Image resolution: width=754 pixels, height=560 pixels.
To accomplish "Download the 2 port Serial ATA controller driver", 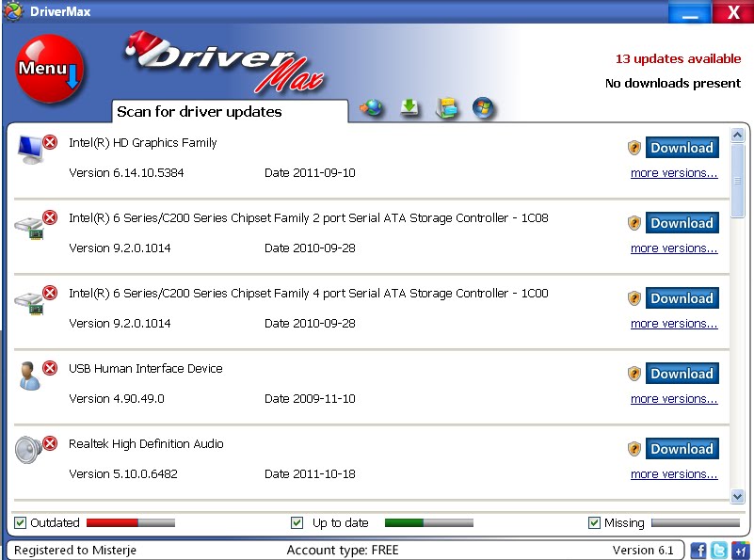I will click(x=682, y=223).
